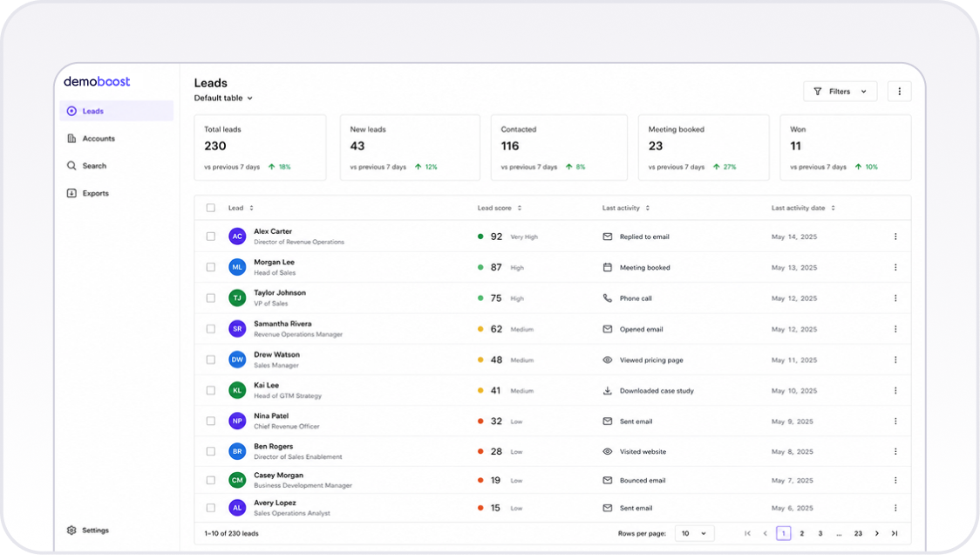Viewport: 980px width, 555px height.
Task: Go to page 1 in pagination
Action: tap(783, 533)
